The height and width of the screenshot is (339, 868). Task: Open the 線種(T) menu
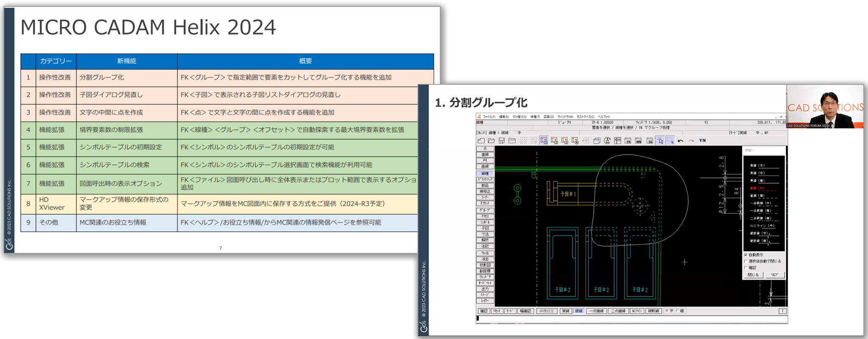point(535,117)
